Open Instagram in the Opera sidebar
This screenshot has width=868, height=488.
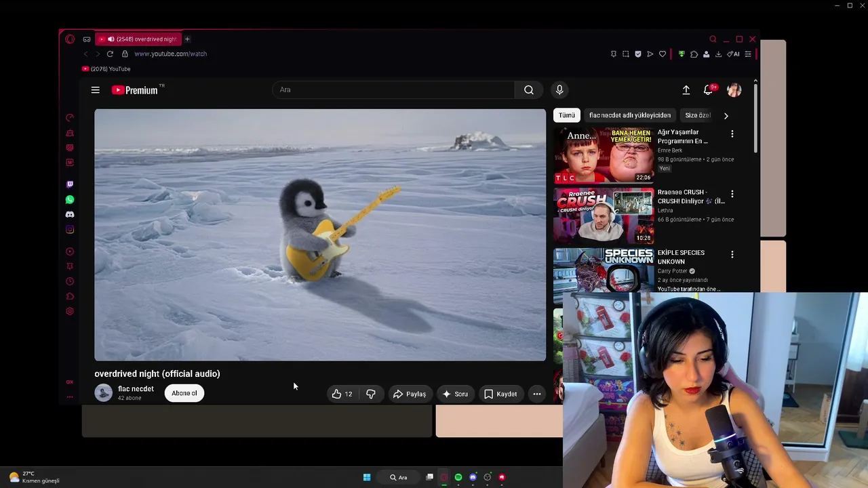click(70, 229)
